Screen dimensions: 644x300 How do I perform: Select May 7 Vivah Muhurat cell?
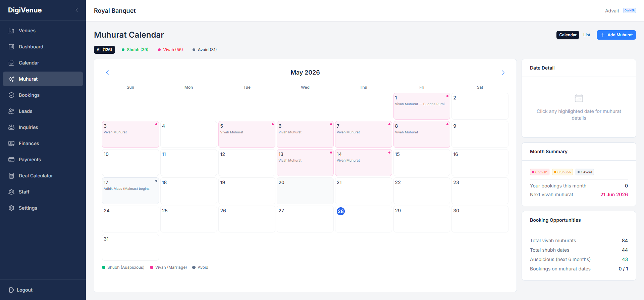[x=364, y=134]
